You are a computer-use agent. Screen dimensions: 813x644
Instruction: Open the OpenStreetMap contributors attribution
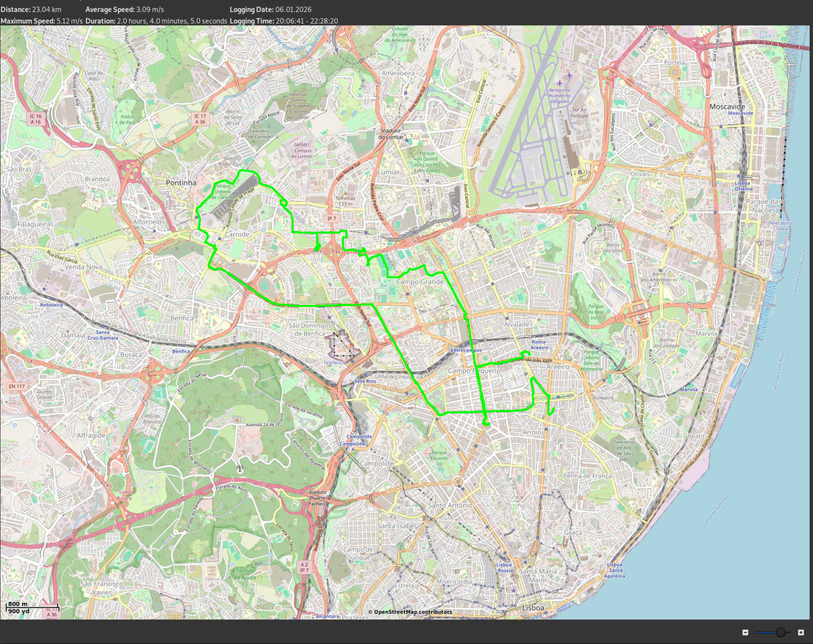click(x=410, y=612)
